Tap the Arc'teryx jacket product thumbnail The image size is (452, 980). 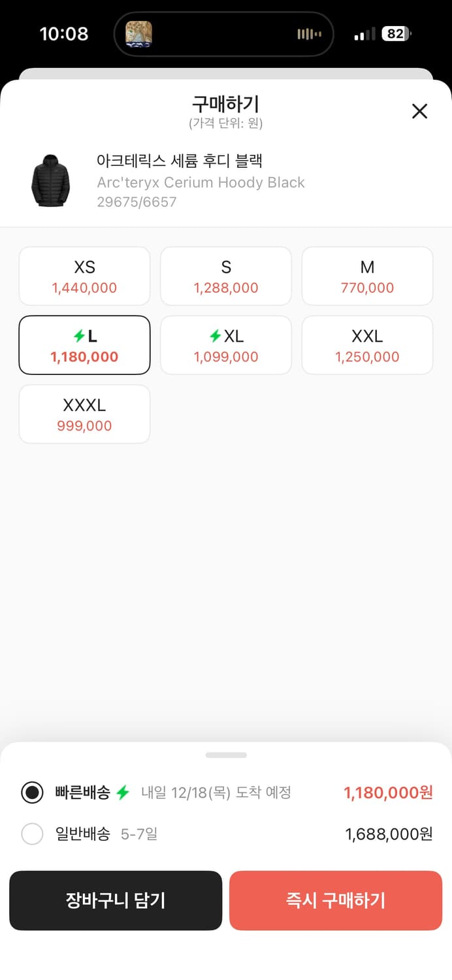coord(50,182)
